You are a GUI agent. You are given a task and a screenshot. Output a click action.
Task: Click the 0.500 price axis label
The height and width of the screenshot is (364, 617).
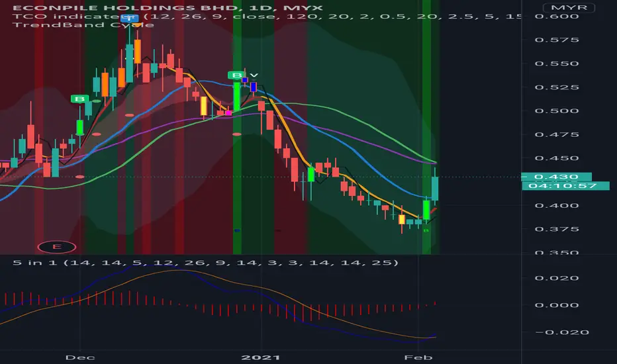[556, 111]
